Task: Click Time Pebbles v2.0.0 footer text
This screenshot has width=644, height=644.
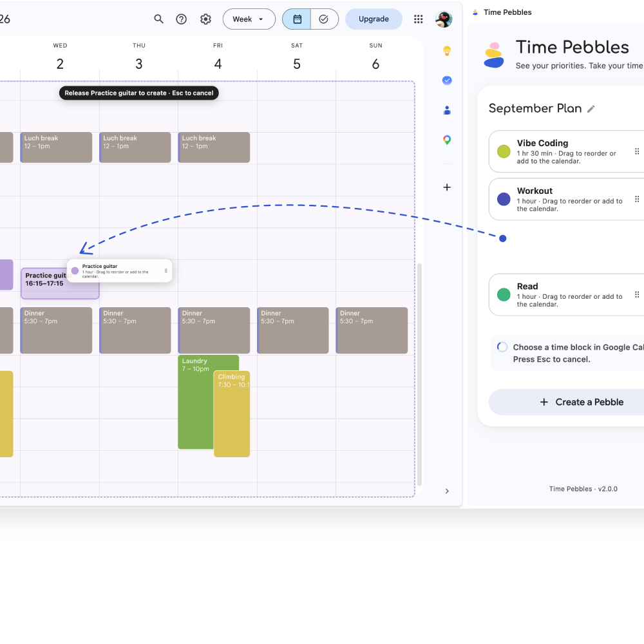Action: click(583, 489)
